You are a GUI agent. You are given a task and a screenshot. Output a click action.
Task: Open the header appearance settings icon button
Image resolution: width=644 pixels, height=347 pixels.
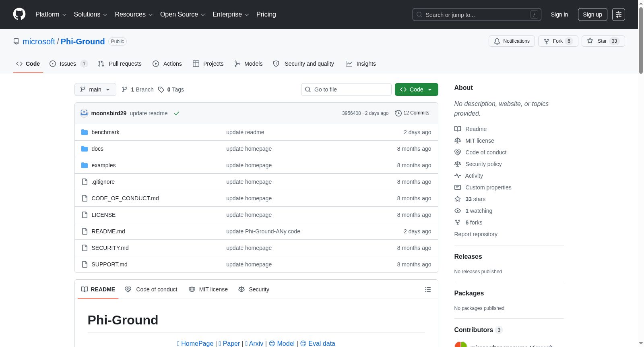tap(619, 15)
